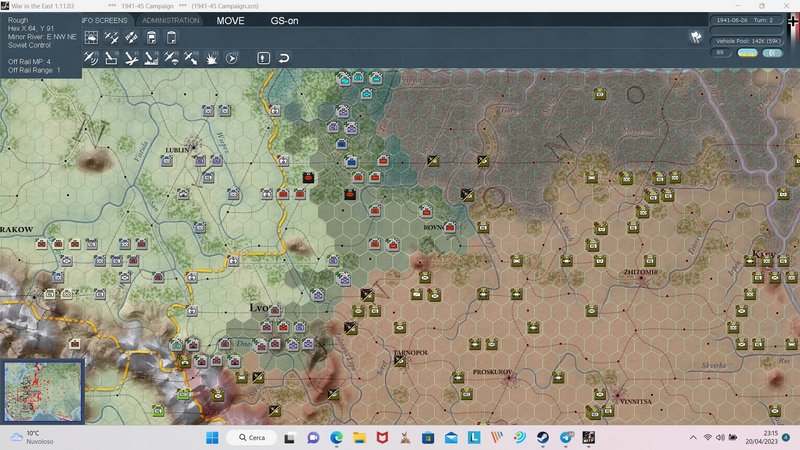Click the German cross flag side indicator
Image resolution: width=800 pixels, height=450 pixels.
click(x=794, y=21)
